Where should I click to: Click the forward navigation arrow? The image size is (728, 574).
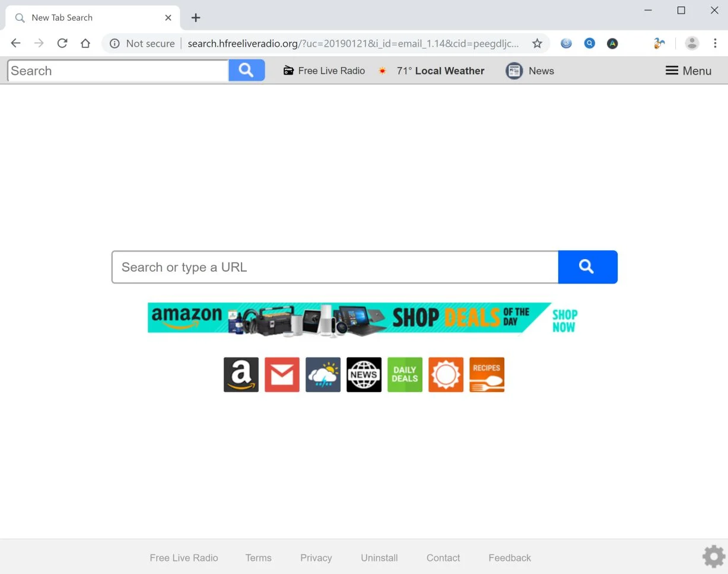click(39, 43)
